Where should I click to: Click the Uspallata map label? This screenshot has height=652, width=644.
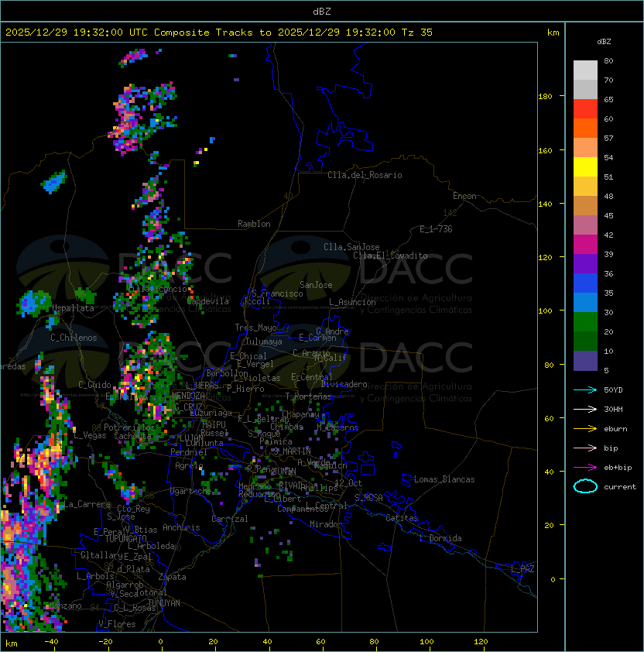[74, 308]
